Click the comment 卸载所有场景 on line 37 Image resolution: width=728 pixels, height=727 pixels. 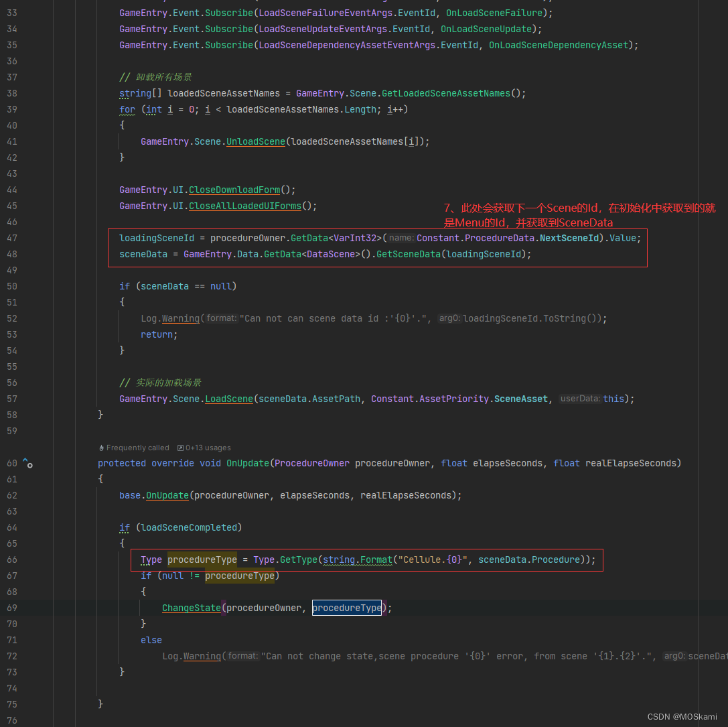coord(155,77)
